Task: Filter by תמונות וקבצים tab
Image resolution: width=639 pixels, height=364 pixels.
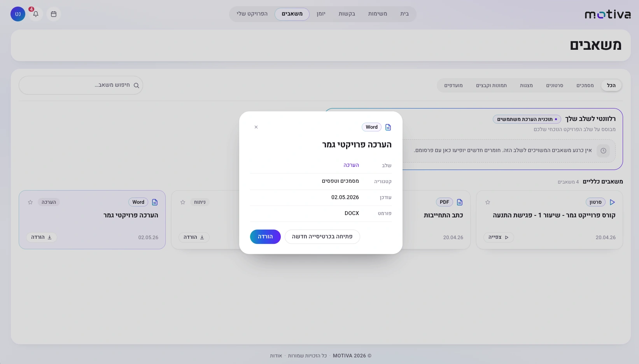Action: (x=492, y=86)
